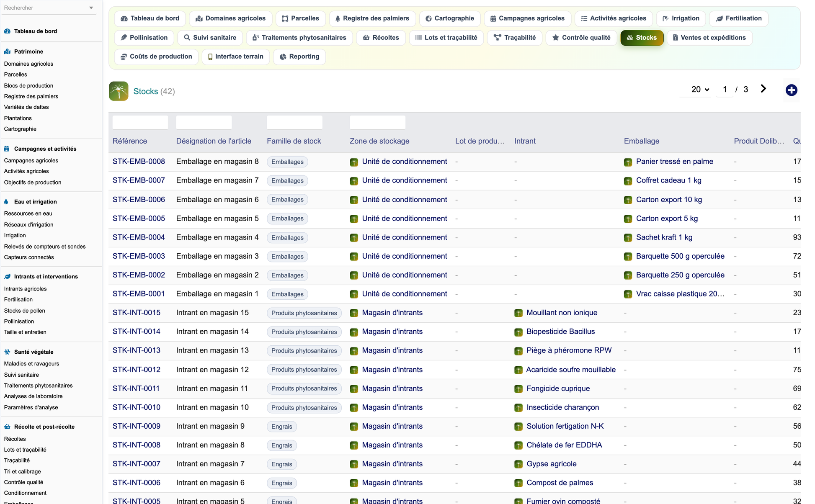Click the Eau et irrigation droplet icon

click(x=6, y=201)
